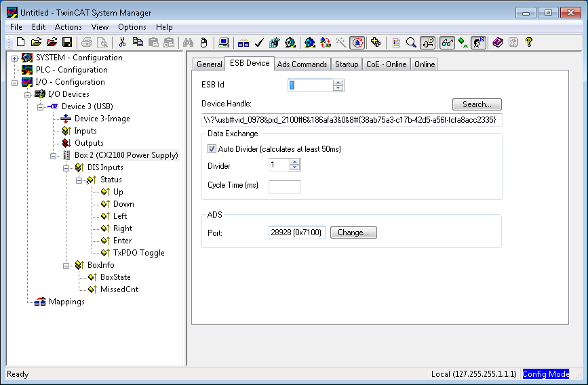
Task: Decrease the ESB Id spinner value
Action: 338,88
